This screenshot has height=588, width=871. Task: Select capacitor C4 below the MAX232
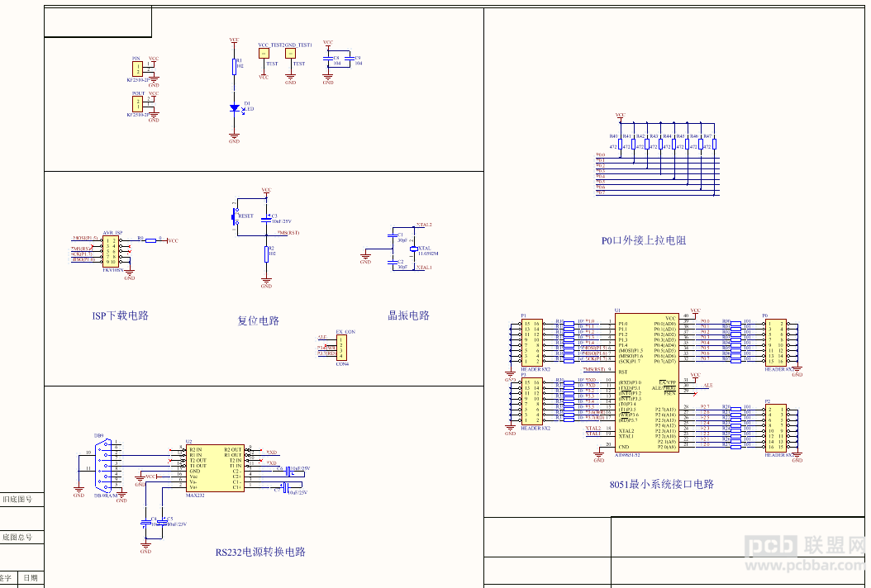pyautogui.click(x=145, y=523)
